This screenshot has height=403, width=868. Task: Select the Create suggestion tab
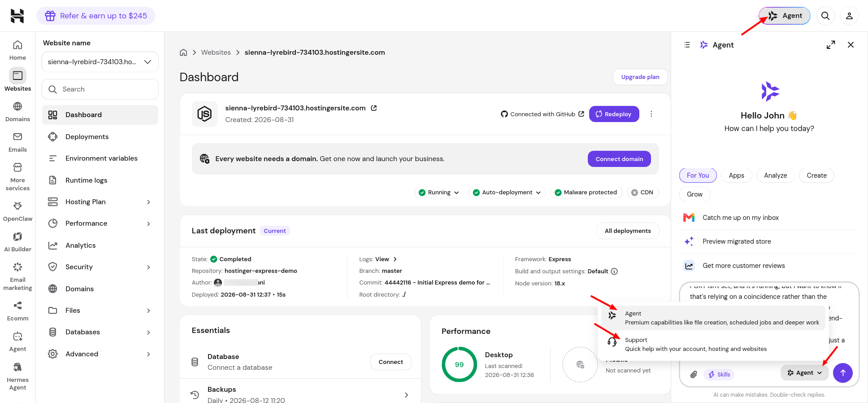(816, 175)
